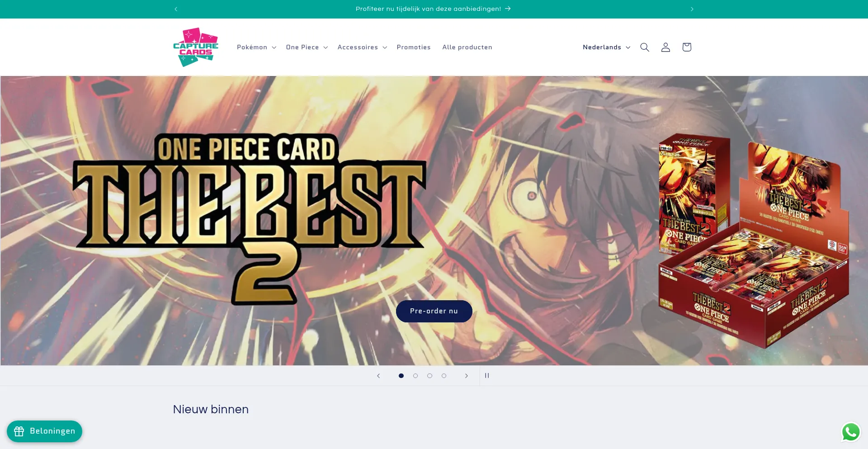Select the second slide dot

pyautogui.click(x=415, y=376)
